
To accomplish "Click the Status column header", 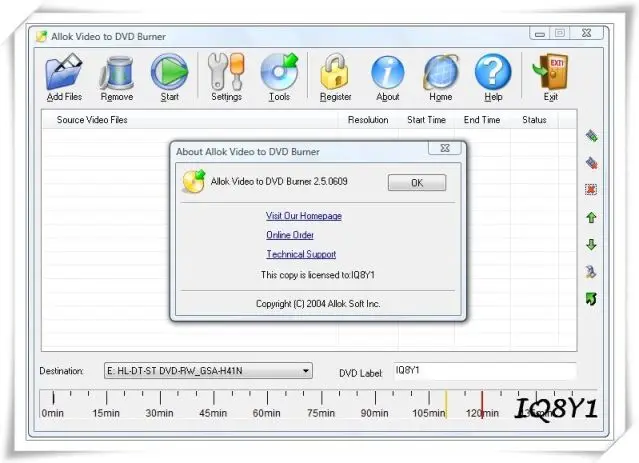I will coord(534,120).
